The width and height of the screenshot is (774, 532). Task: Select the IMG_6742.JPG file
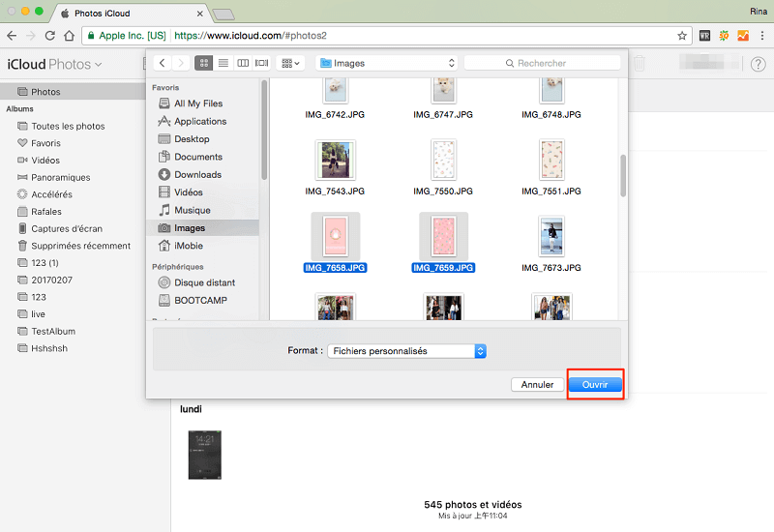coord(335,99)
